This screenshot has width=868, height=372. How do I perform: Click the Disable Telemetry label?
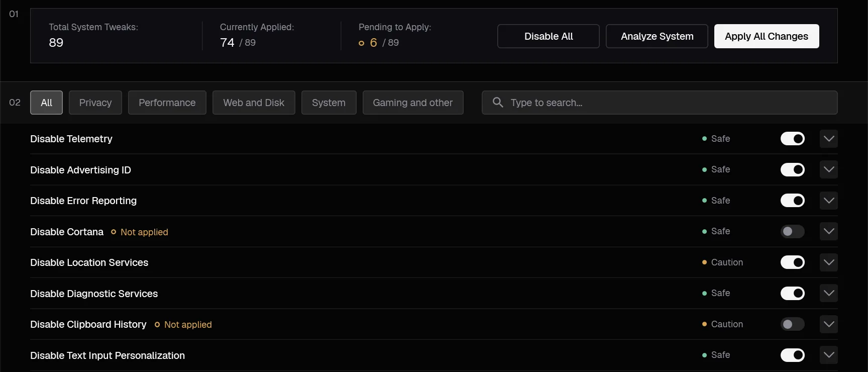tap(71, 139)
